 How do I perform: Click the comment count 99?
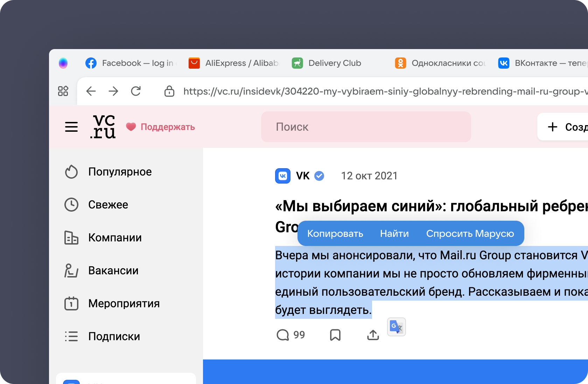click(299, 335)
